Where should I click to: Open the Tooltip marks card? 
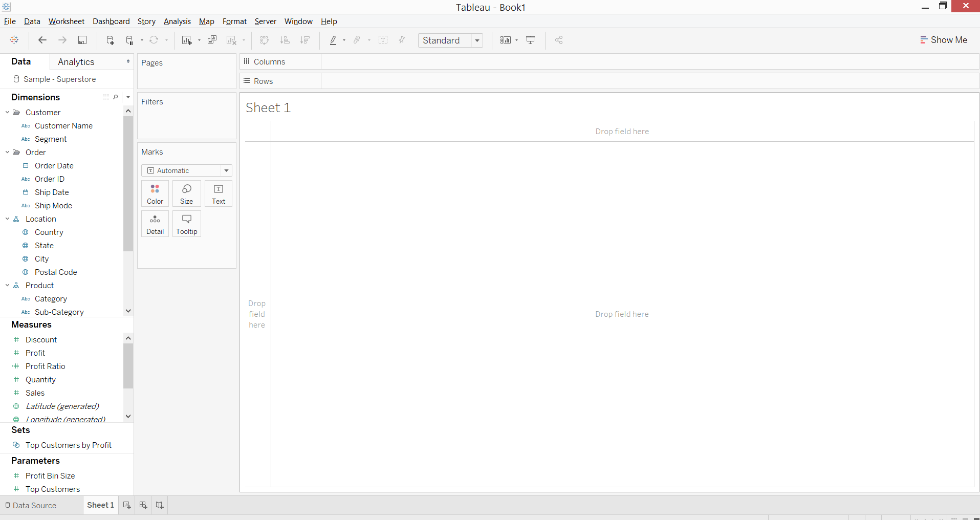[x=187, y=224]
